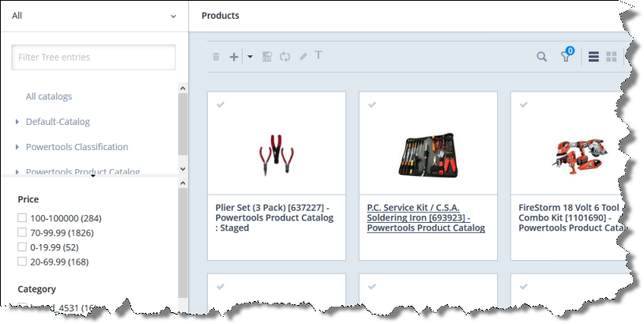Toggle selection checkmark on P.C. Service Kit card
Screen dimensions: 644x324
click(372, 105)
